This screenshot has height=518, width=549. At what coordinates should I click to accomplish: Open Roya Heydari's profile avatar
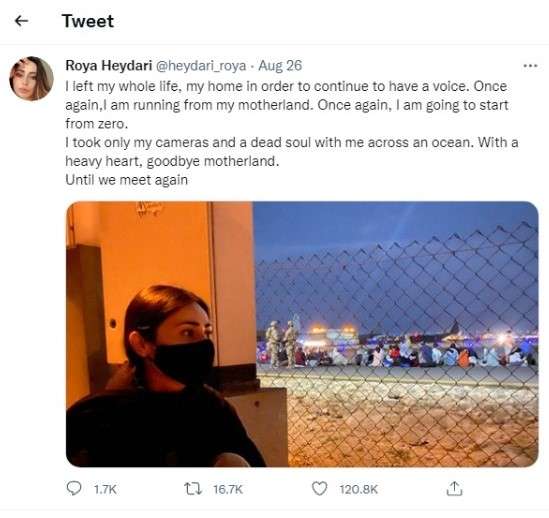(x=31, y=78)
